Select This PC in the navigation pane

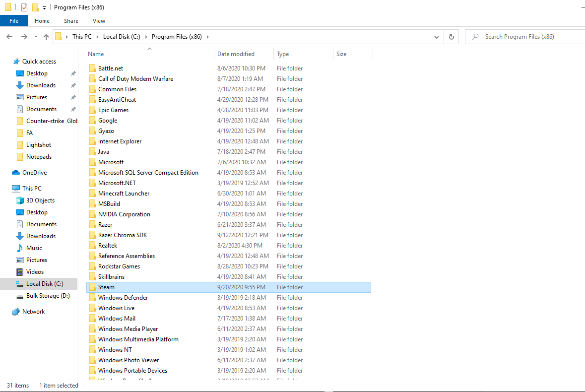(27, 189)
